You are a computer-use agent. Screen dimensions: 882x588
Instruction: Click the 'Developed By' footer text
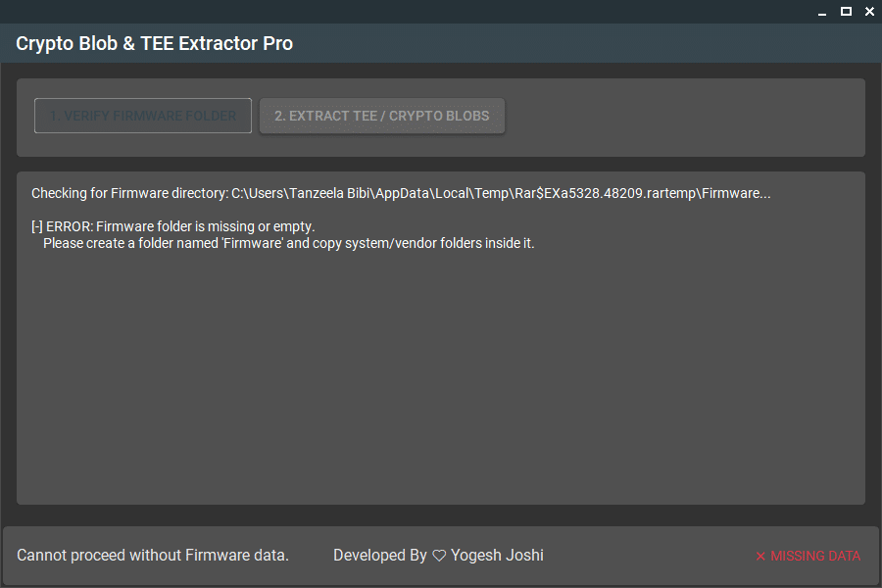pos(379,556)
